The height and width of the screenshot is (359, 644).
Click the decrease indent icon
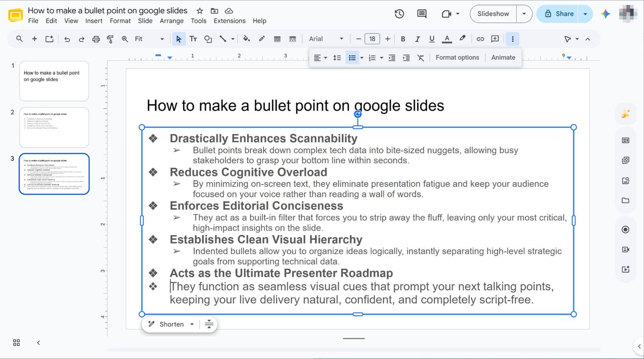pos(392,58)
